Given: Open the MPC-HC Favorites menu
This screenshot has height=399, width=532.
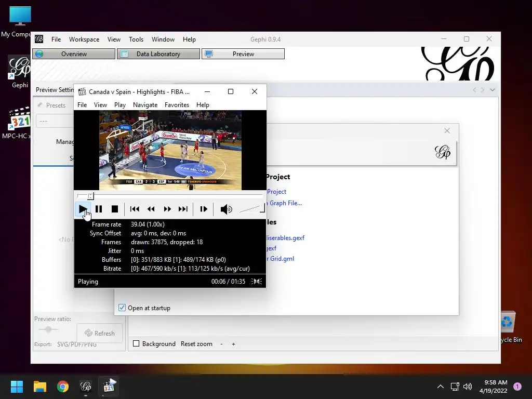Looking at the screenshot, I should coord(177,105).
